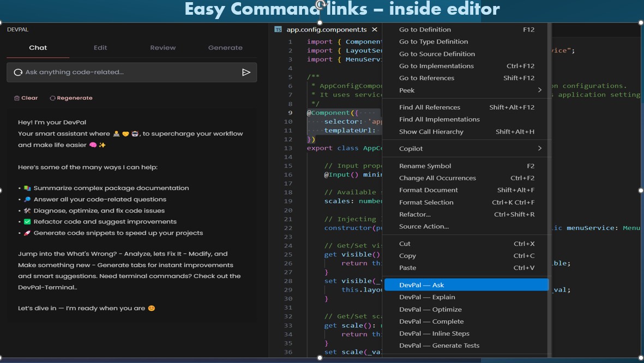Select Show Call Hierarchy
The height and width of the screenshot is (363, 644).
(x=467, y=131)
